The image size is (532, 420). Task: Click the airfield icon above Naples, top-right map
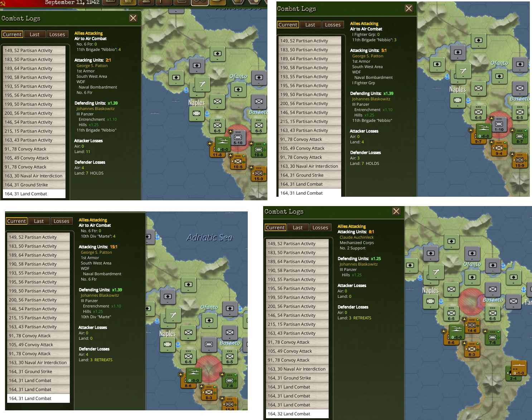pos(463,71)
